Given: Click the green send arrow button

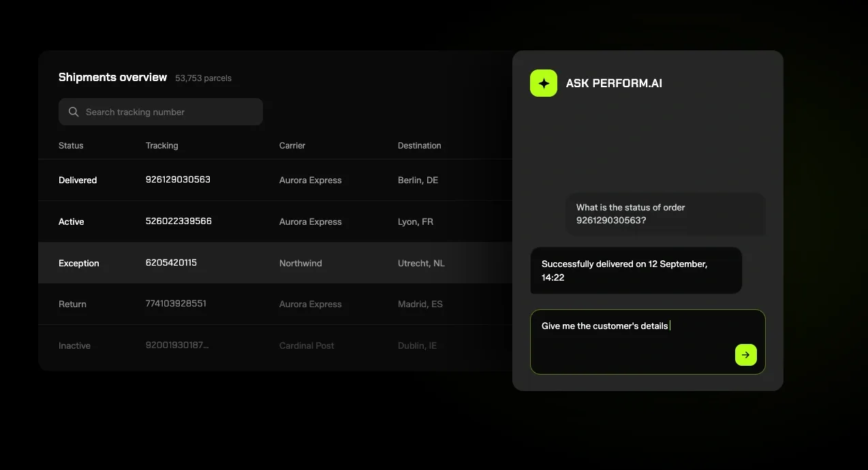Looking at the screenshot, I should tap(745, 355).
